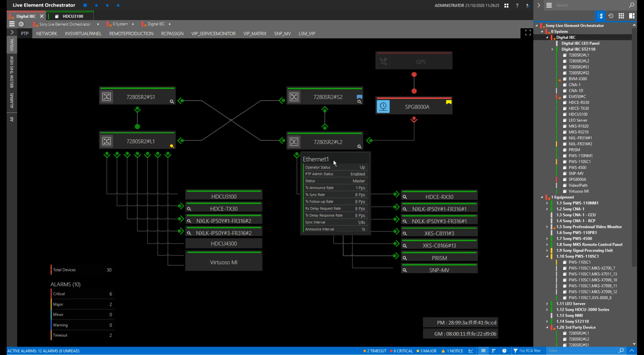This screenshot has width=644, height=355.
Task: Open the trend chart icon in the status bar
Action: 471,351
